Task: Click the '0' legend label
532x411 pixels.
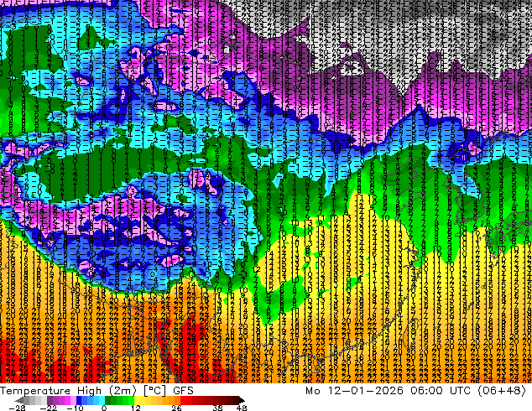Action: 104,408
